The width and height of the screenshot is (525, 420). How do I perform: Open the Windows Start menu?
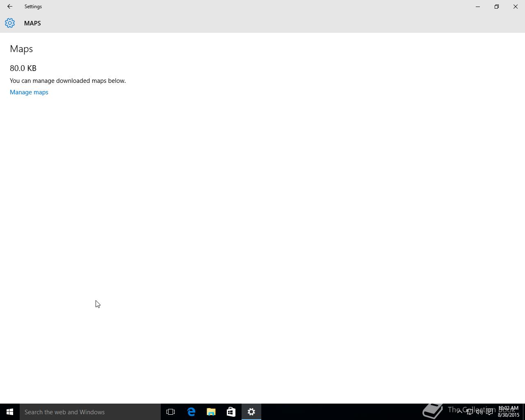pyautogui.click(x=10, y=412)
